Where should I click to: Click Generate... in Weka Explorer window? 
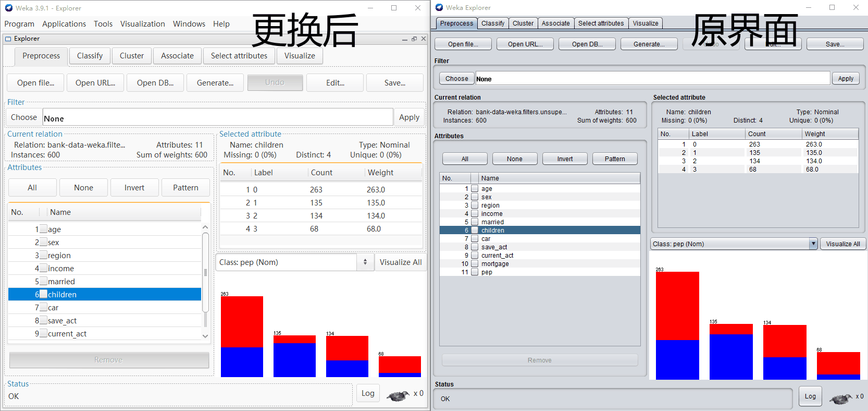click(649, 44)
